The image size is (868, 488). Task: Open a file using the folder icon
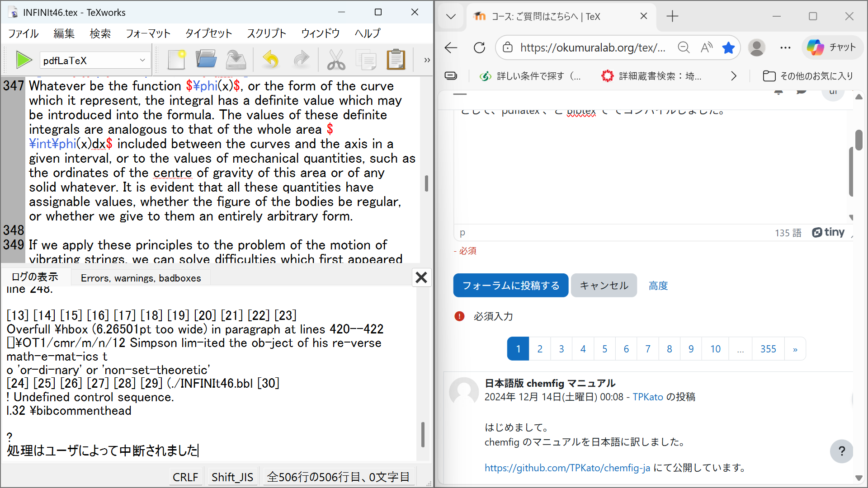point(206,59)
